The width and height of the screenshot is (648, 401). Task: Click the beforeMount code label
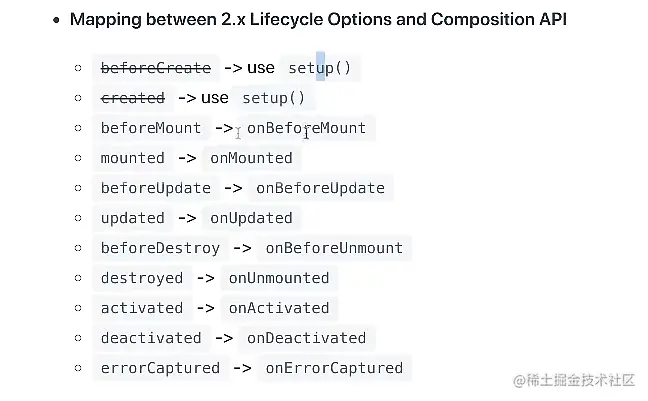click(x=151, y=128)
